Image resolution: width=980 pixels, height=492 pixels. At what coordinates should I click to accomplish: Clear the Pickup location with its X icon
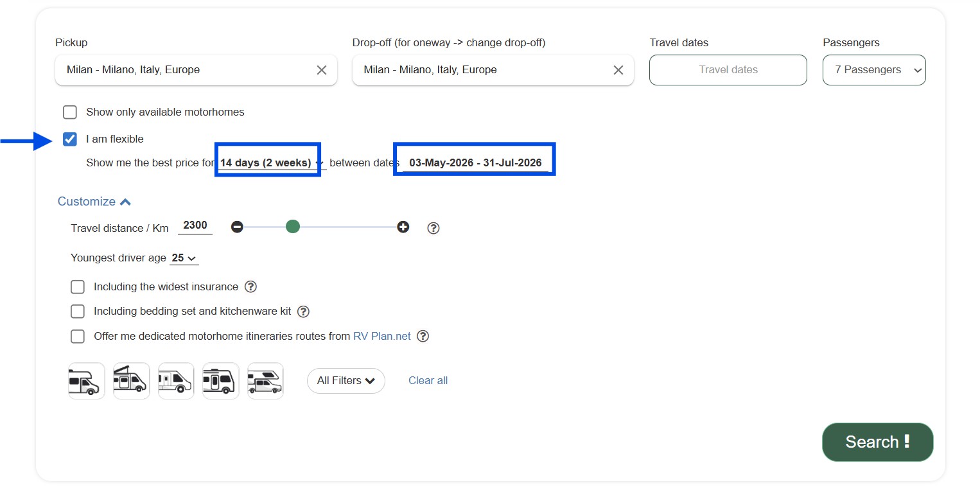pos(322,70)
